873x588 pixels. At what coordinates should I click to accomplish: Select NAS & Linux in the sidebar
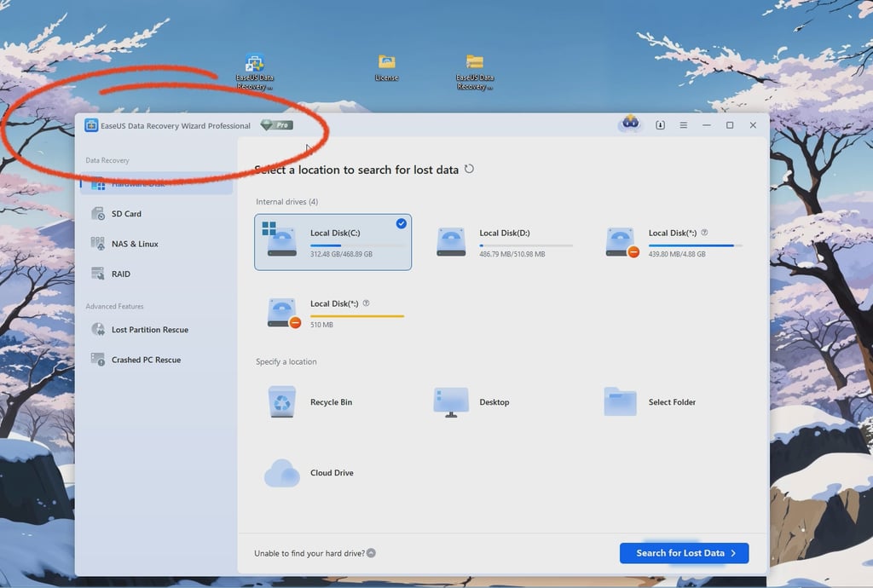click(x=156, y=244)
